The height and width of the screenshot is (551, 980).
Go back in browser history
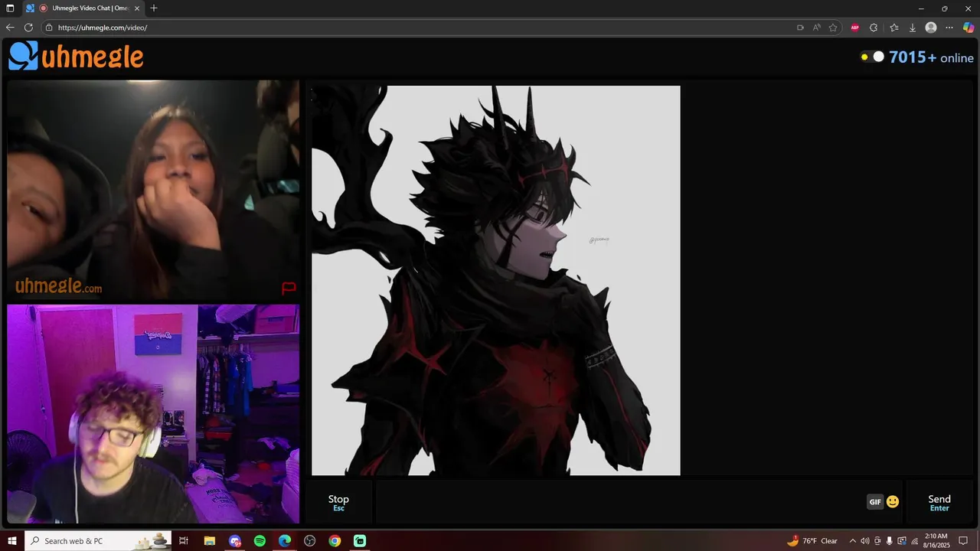10,28
